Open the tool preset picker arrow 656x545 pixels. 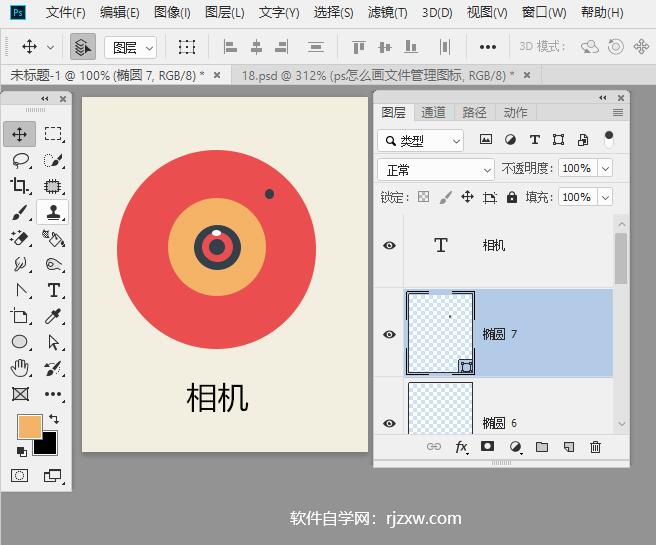pyautogui.click(x=50, y=47)
